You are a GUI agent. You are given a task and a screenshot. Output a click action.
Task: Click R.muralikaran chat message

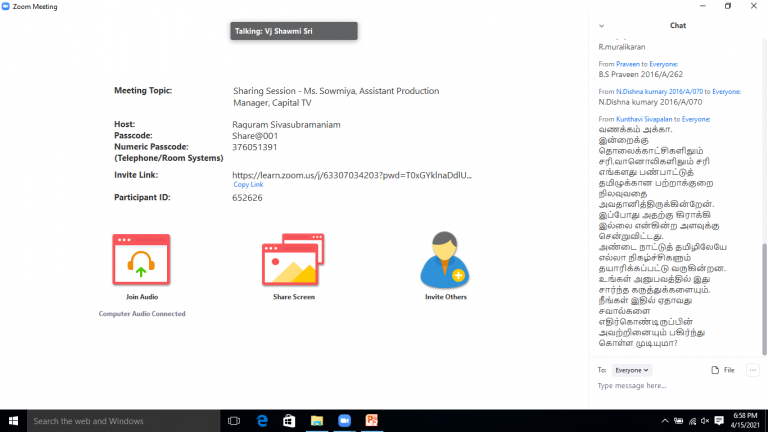[622, 47]
